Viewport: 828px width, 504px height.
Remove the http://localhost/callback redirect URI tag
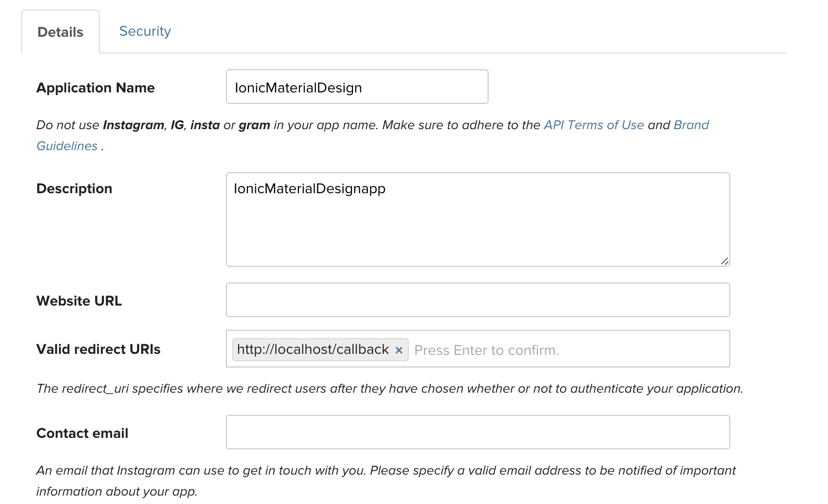(x=399, y=350)
